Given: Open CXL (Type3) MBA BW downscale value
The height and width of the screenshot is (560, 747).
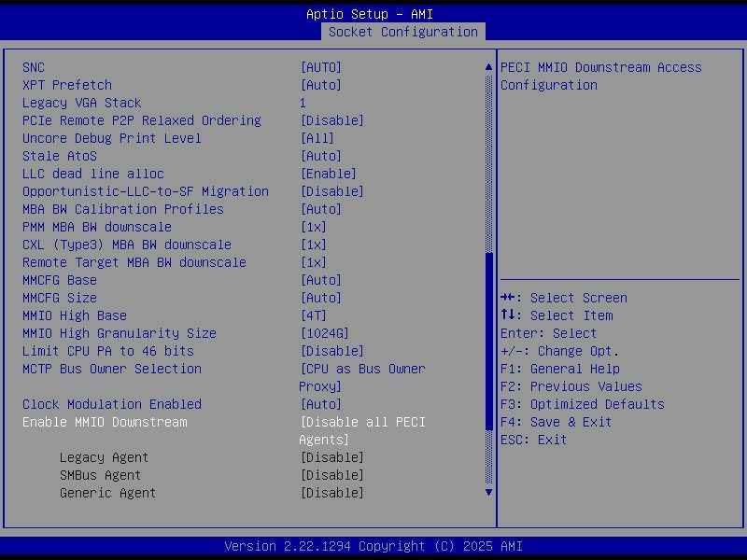Looking at the screenshot, I should tap(314, 245).
